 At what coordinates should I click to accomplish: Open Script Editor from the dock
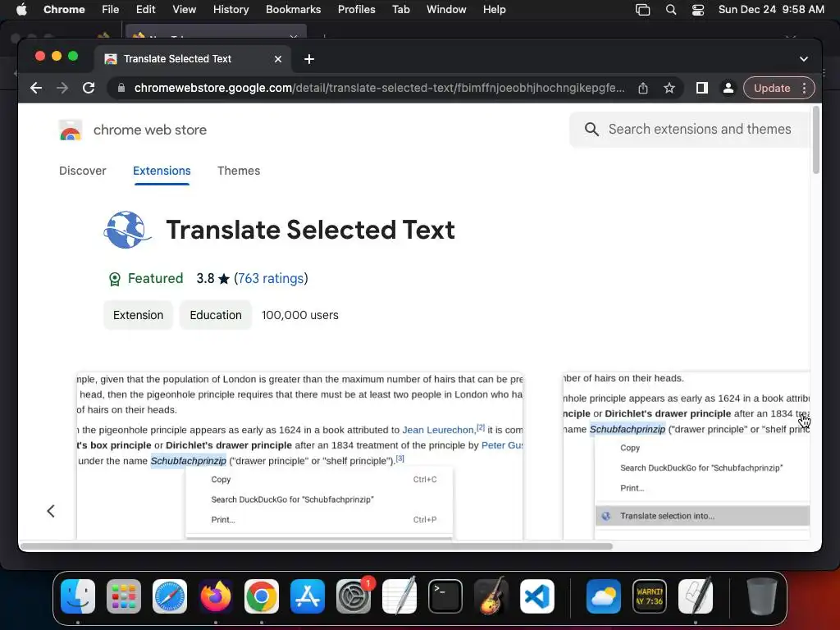click(x=696, y=596)
